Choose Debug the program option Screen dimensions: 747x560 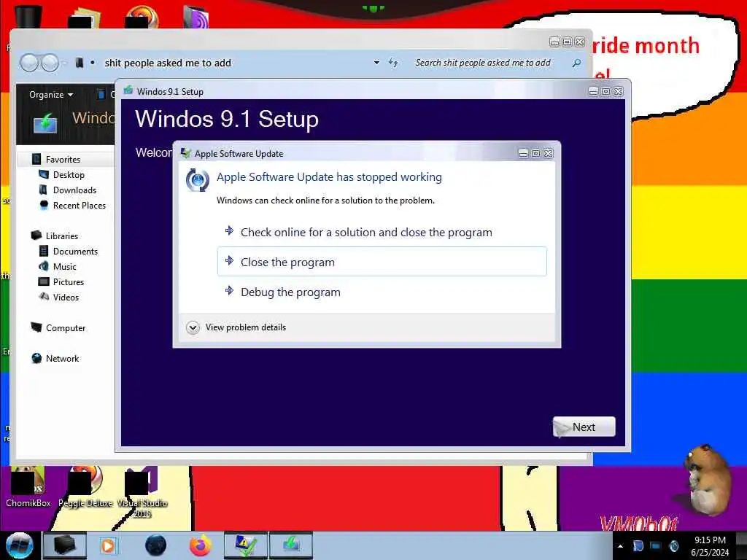(382, 292)
